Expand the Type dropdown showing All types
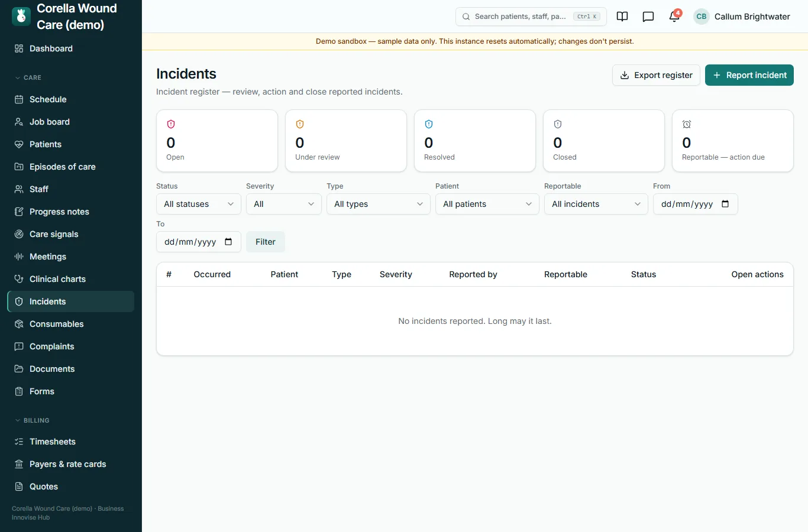Viewport: 808px width, 532px height. coord(379,204)
